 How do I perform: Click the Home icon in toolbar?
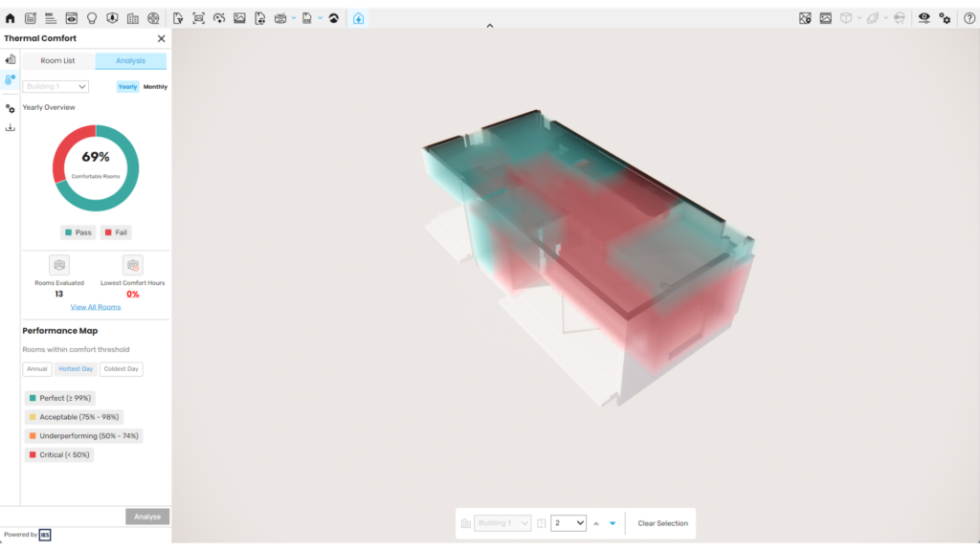(11, 18)
